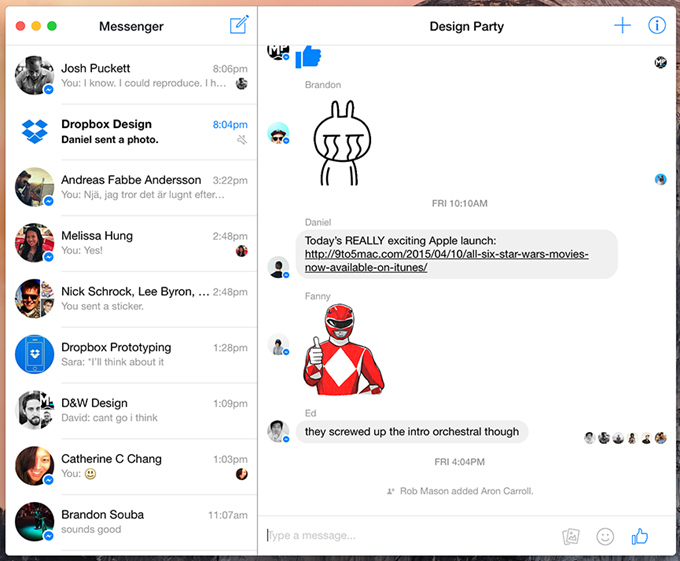
Task: Click the muted bell icon on Dropbox Design
Action: [x=242, y=140]
